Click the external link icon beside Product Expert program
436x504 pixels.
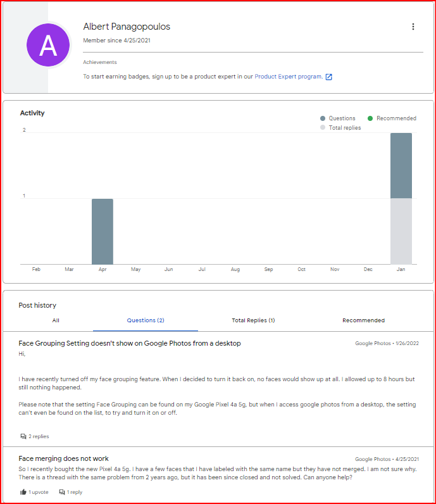(328, 77)
